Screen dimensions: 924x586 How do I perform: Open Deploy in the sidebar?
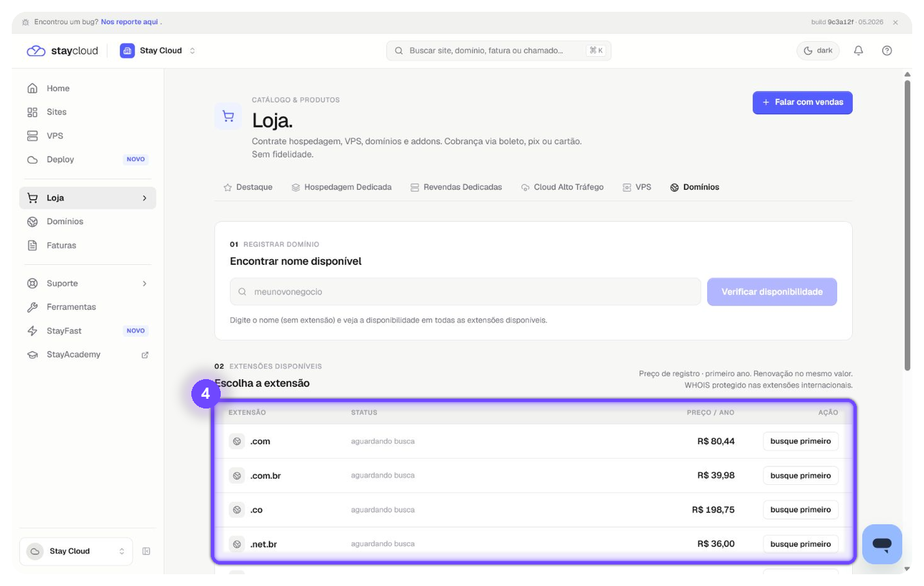click(88, 159)
